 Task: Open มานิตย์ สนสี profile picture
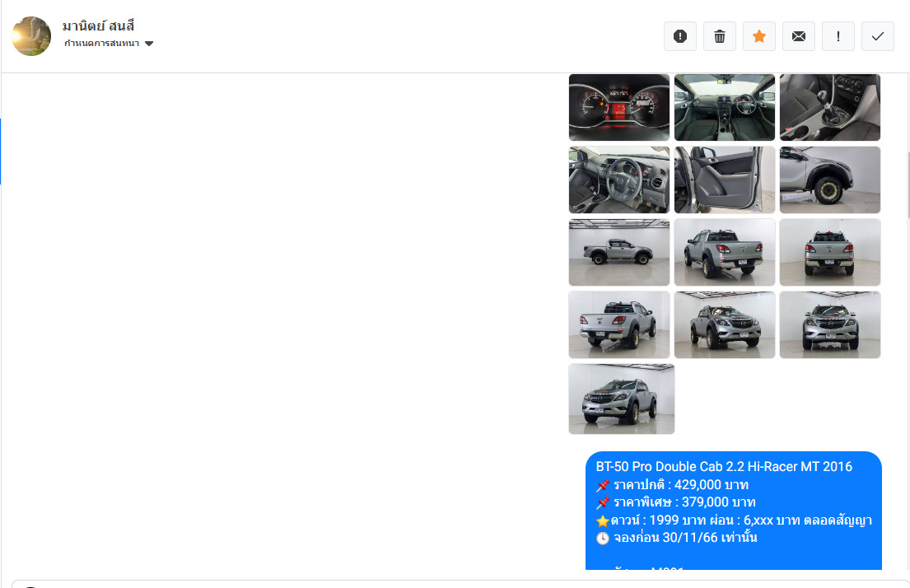tap(31, 36)
